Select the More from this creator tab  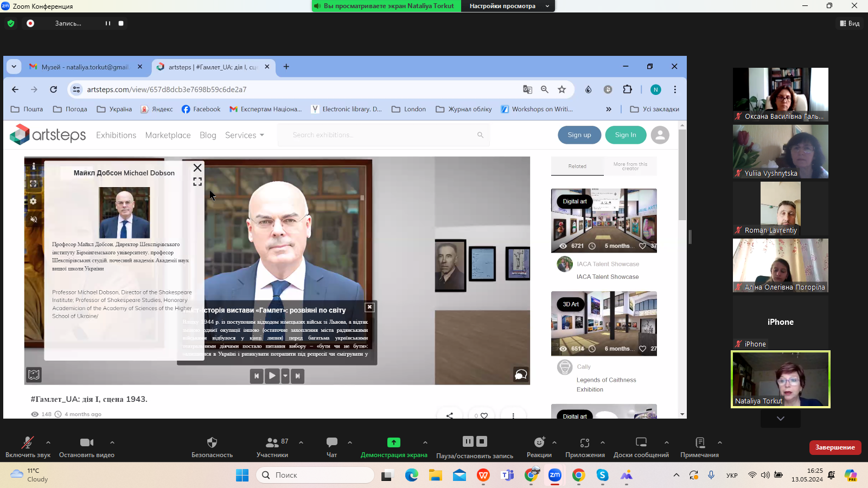pos(630,166)
